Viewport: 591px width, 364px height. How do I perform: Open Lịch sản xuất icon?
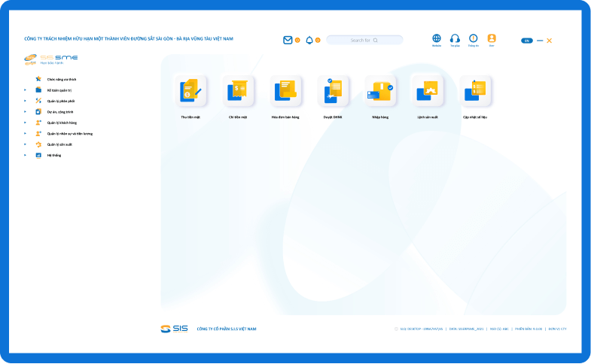(426, 90)
